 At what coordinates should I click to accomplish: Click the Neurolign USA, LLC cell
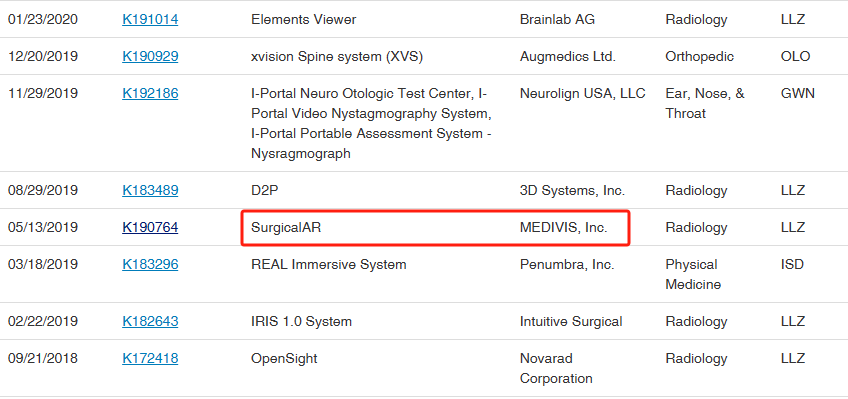pos(582,94)
